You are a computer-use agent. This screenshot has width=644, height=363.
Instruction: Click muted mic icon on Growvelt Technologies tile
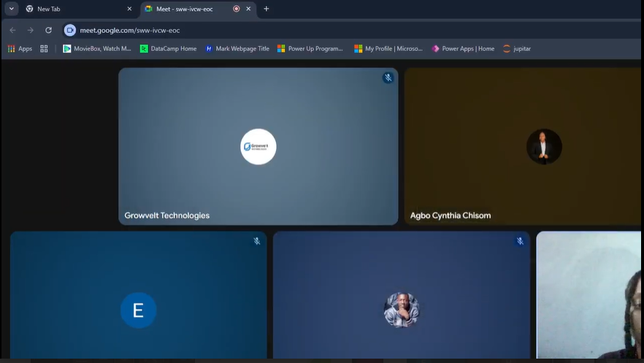click(388, 77)
